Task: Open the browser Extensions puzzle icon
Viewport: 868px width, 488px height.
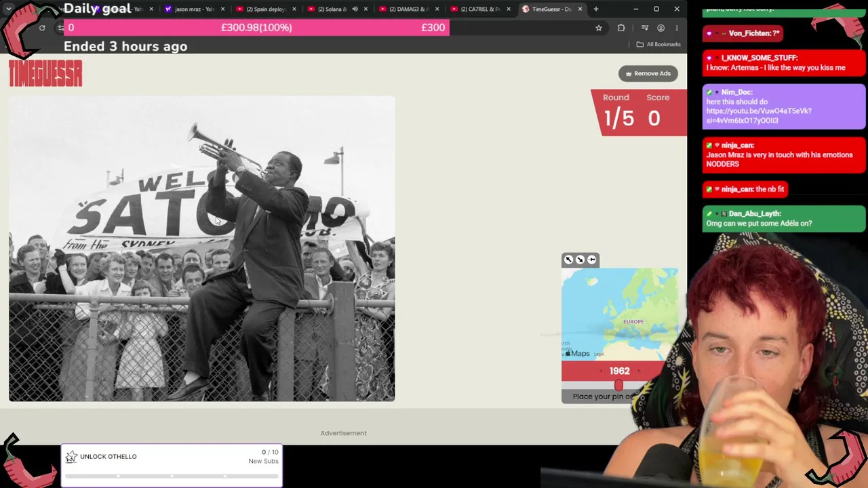Action: (x=621, y=28)
